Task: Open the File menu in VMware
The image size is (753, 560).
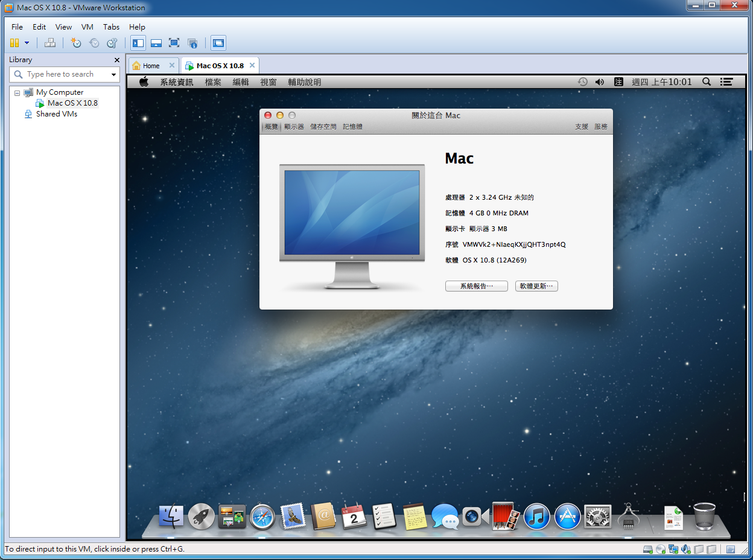Action: 17,27
